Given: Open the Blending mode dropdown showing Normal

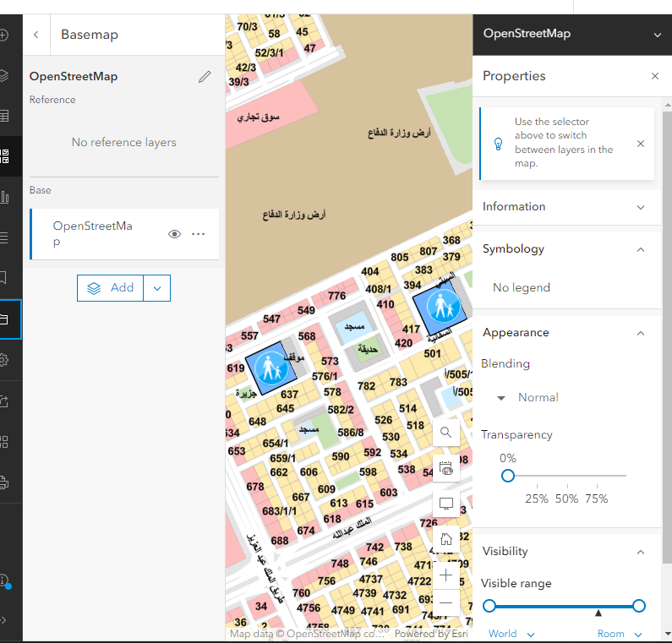Looking at the screenshot, I should pyautogui.click(x=528, y=397).
